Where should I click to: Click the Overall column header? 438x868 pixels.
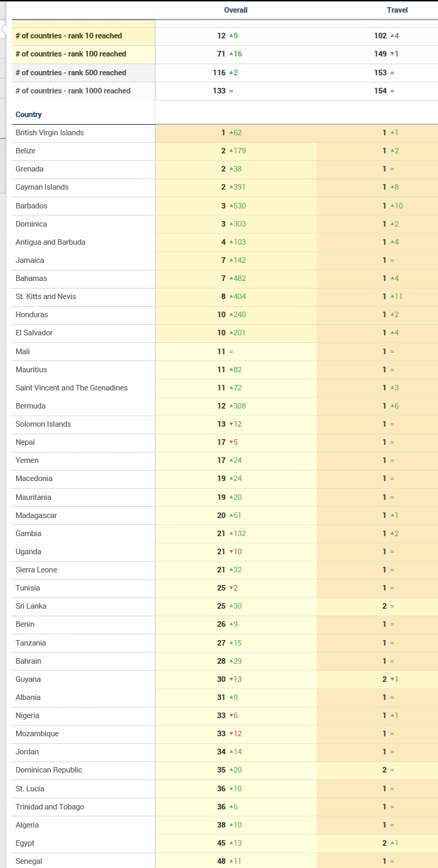tap(236, 10)
